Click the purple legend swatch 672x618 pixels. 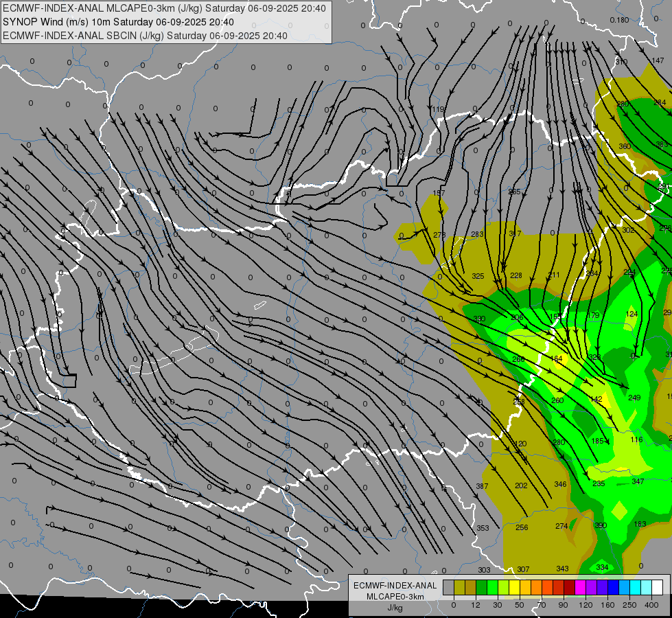(592, 587)
